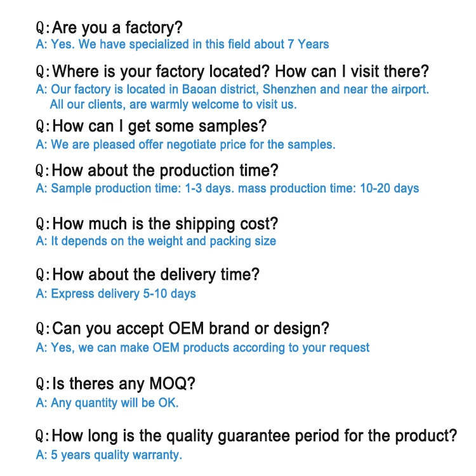This screenshot has height=476, width=476.
Task: Select the answer about making OEM products
Action: pos(202,348)
